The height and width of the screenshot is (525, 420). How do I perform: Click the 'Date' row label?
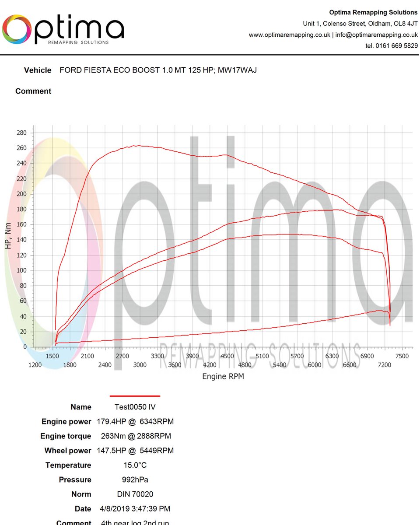point(83,508)
